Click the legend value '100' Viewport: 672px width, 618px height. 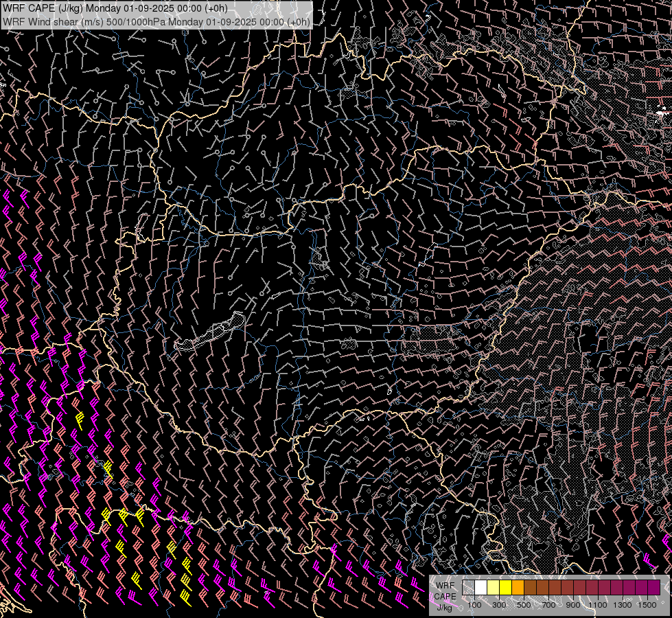(x=474, y=605)
